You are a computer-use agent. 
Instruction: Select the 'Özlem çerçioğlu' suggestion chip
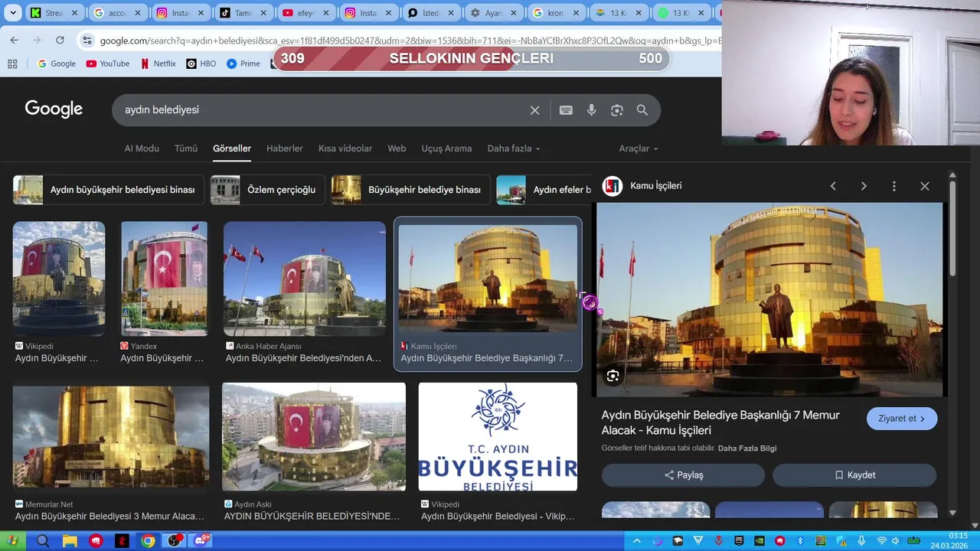point(267,190)
